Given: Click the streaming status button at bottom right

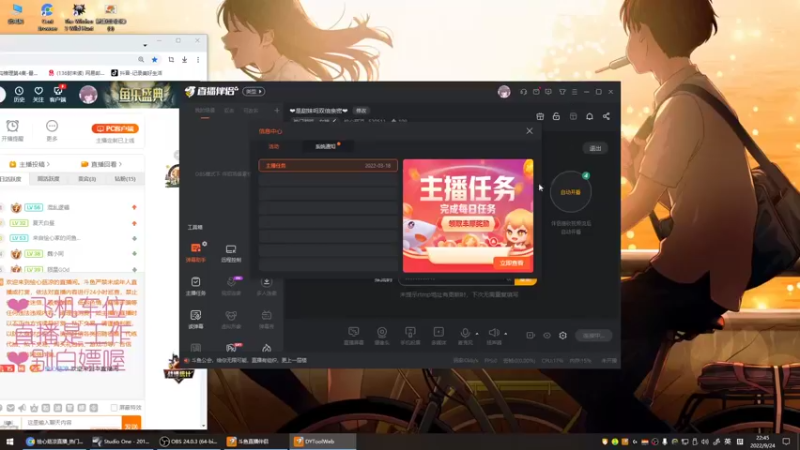Looking at the screenshot, I should click(x=593, y=336).
